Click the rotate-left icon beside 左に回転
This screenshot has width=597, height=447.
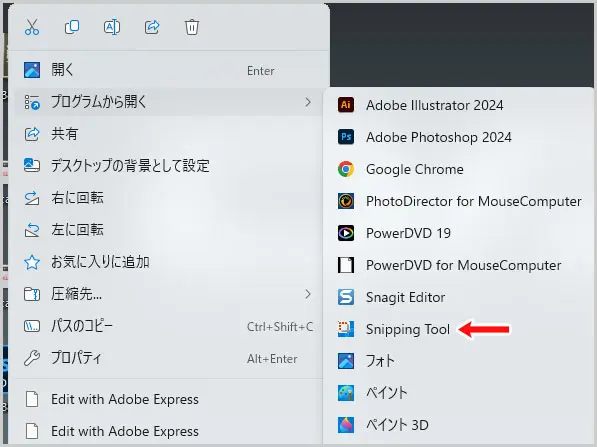pos(32,230)
